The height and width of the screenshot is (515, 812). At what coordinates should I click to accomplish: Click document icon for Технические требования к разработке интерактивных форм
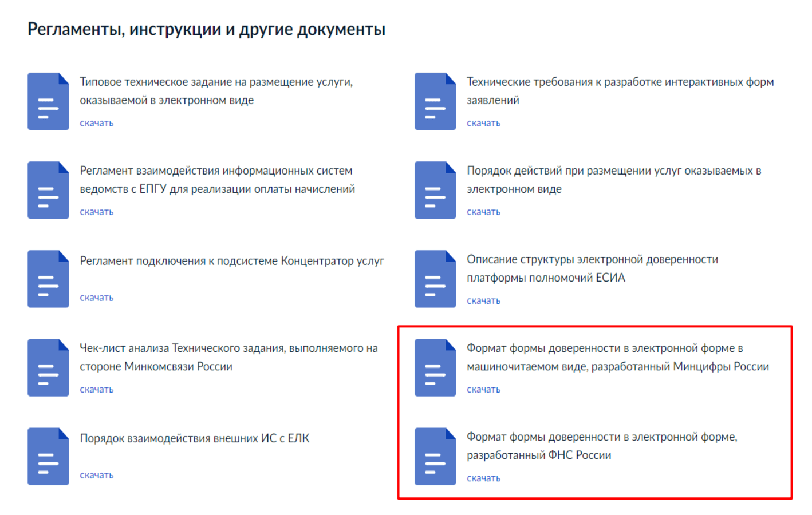[x=435, y=101]
